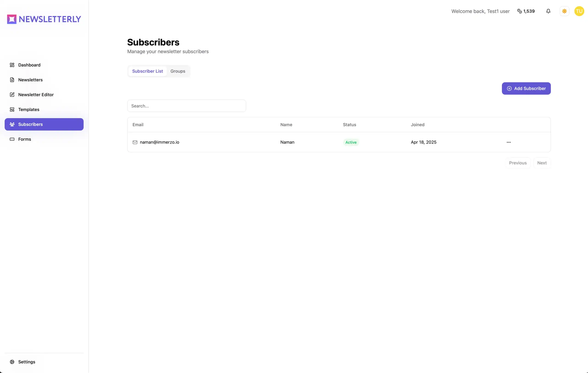Screen dimensions: 588x373
Task: Open row actions menu for Naman
Action: pos(509,142)
